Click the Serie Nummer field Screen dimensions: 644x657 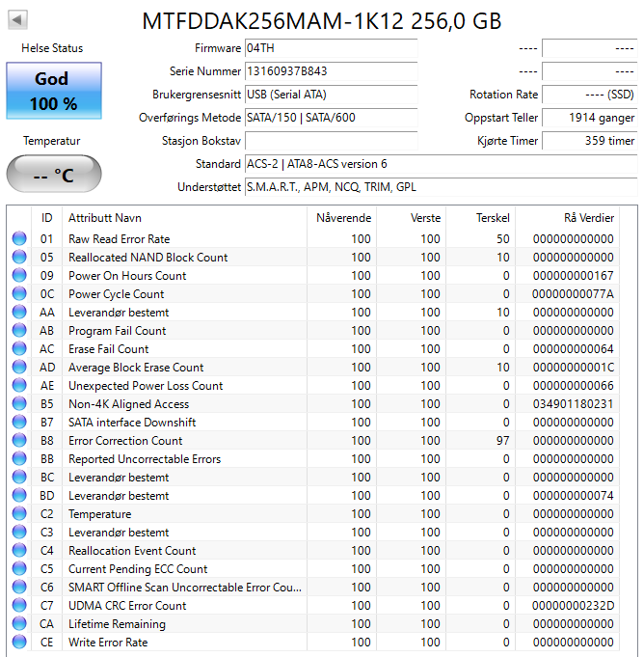click(331, 71)
